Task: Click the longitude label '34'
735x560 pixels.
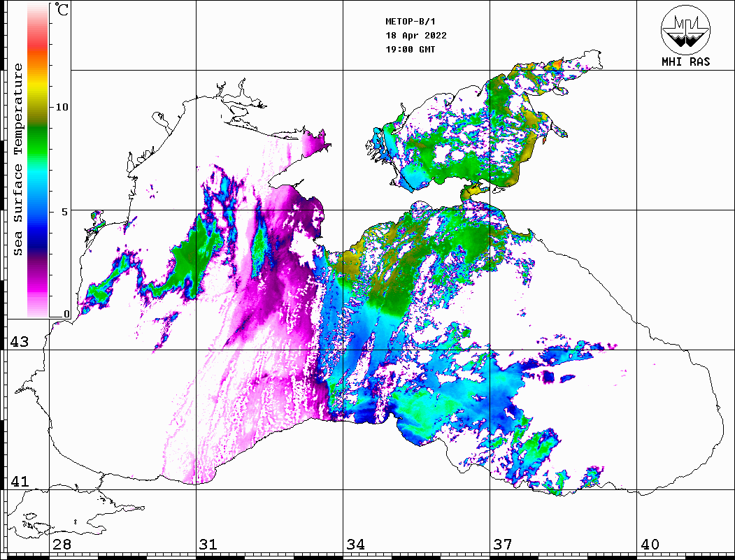Action: pos(355,544)
